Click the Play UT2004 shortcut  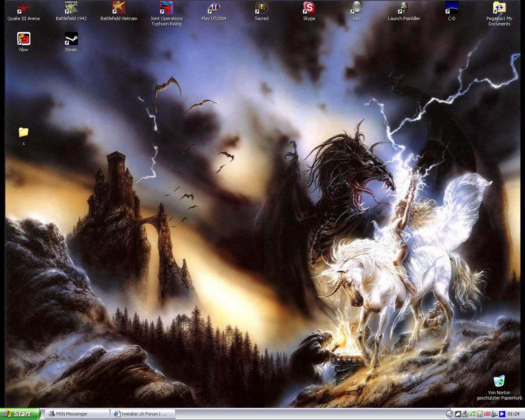click(x=214, y=8)
